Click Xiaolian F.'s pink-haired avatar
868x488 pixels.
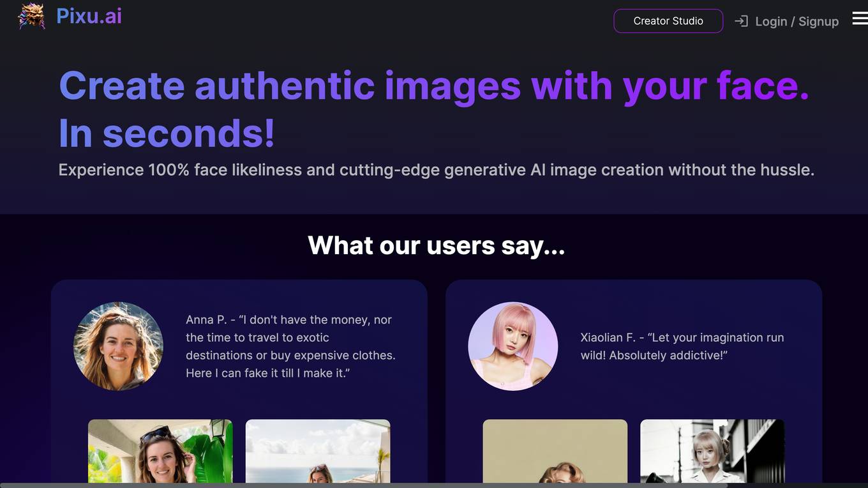tap(513, 346)
